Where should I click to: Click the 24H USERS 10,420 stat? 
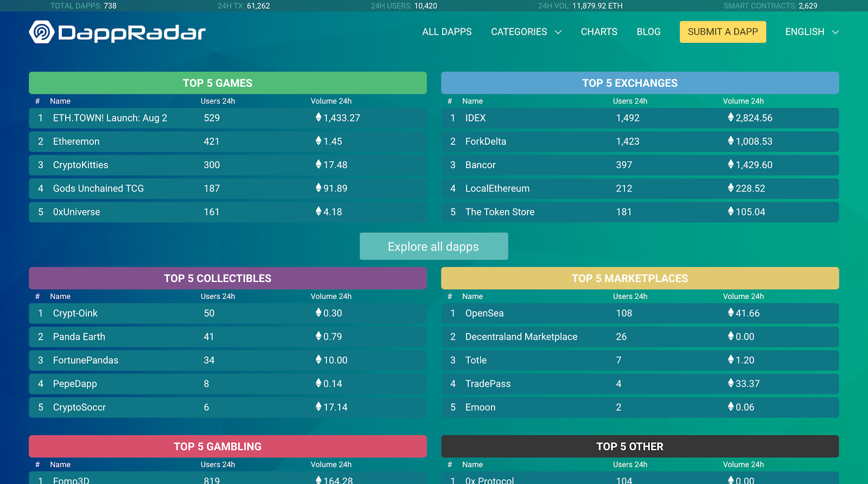(404, 6)
